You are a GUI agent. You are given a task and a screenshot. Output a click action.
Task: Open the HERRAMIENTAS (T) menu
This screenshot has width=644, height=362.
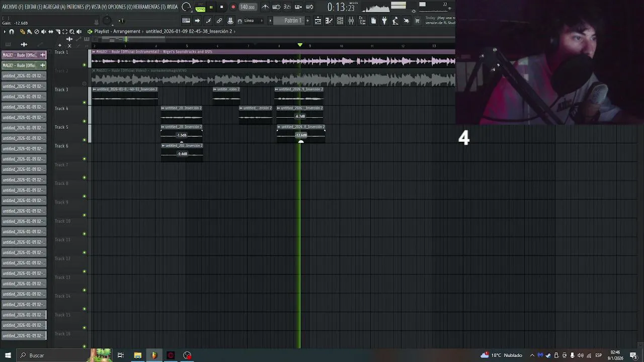149,7
